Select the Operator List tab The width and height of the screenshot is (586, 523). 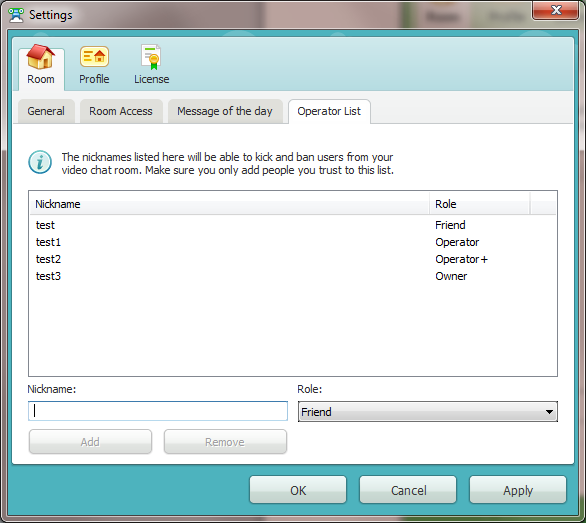pyautogui.click(x=329, y=111)
